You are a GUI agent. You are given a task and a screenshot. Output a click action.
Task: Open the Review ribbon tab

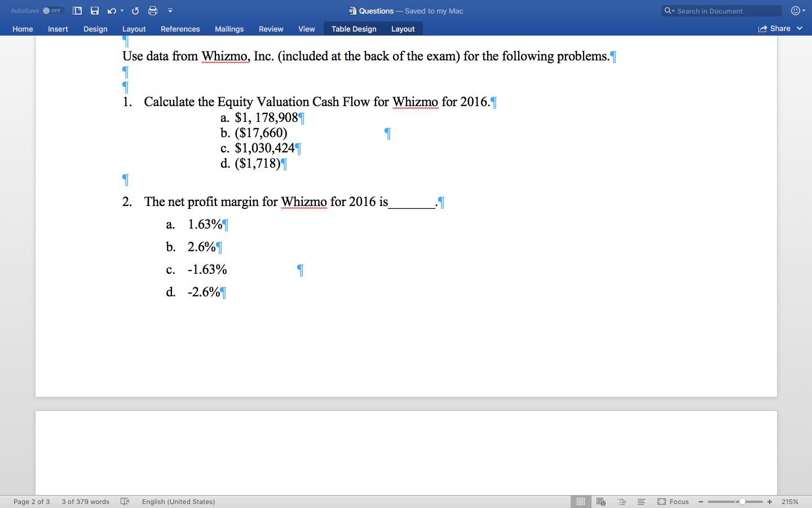[x=271, y=29]
